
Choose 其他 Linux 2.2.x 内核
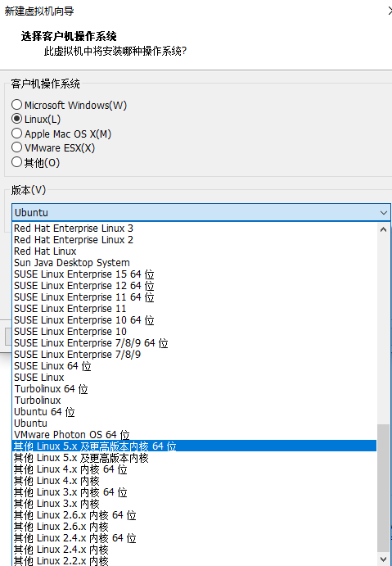click(x=194, y=560)
